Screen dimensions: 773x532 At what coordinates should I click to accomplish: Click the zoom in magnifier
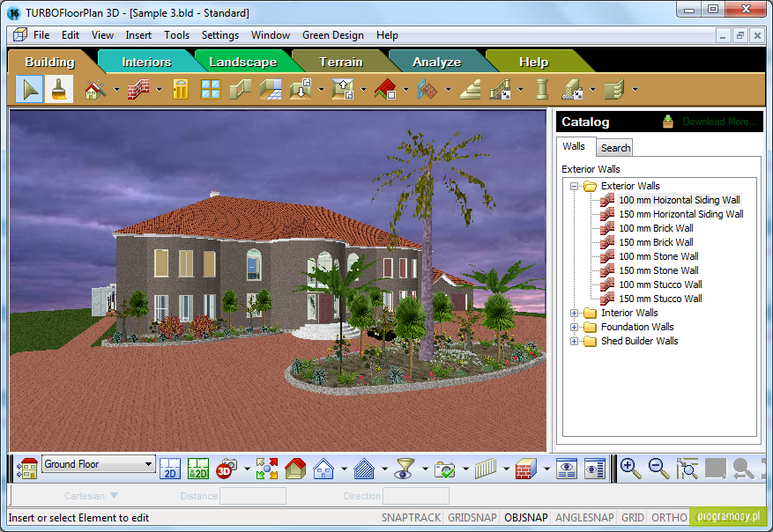(630, 468)
